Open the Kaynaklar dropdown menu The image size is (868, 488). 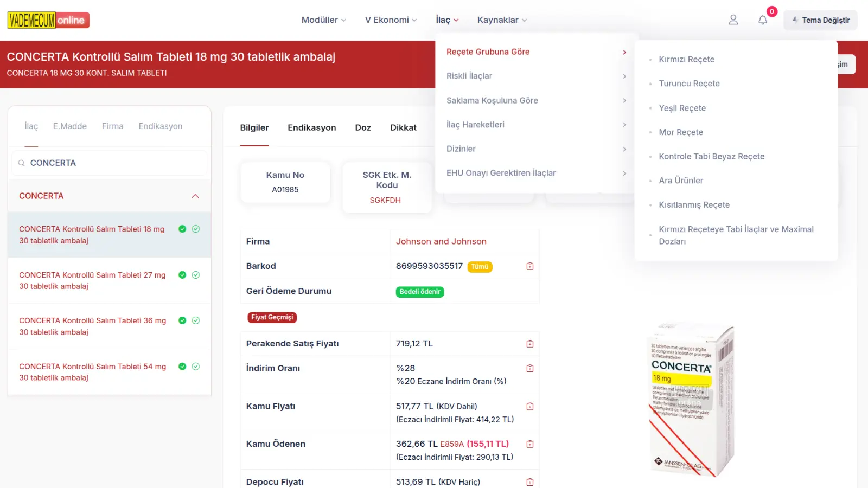pyautogui.click(x=502, y=20)
